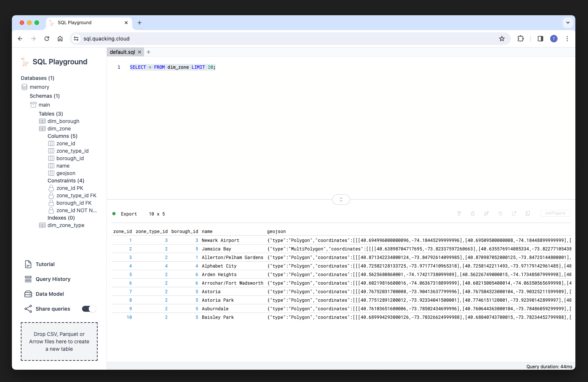Click the unlock padlock icon in results toolbar
Screen dimensions: 588x382
point(473,214)
